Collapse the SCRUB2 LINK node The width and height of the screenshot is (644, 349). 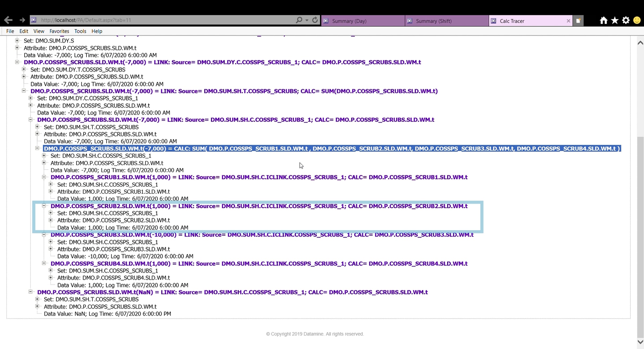click(44, 206)
